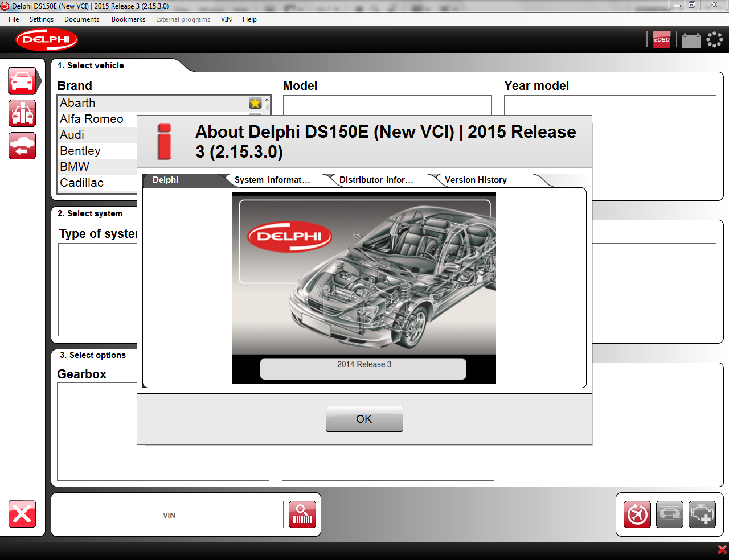Screen dimensions: 729x560
Task: Click the VIN barcode search icon
Action: 302,514
